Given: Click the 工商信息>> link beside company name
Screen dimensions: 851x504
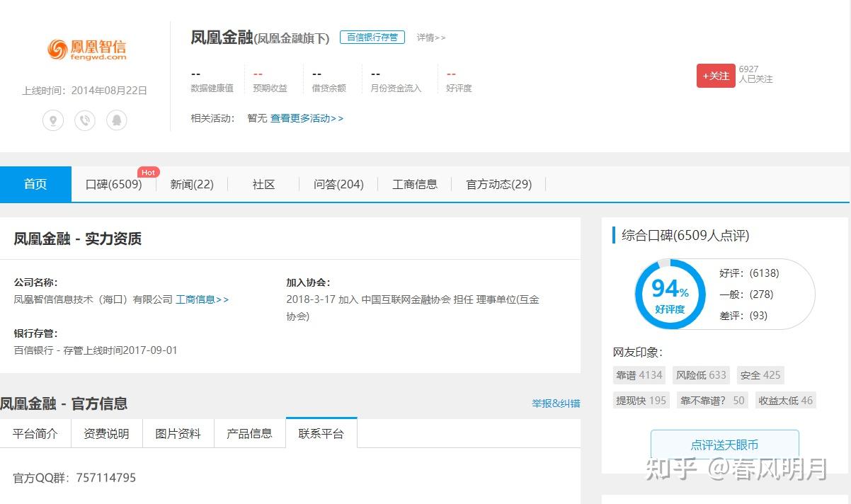Looking at the screenshot, I should pos(202,299).
